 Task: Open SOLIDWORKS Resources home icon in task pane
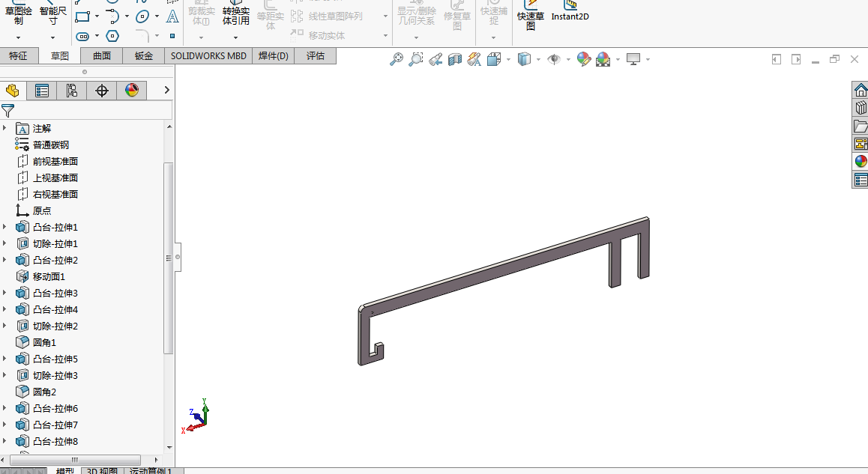pyautogui.click(x=861, y=90)
